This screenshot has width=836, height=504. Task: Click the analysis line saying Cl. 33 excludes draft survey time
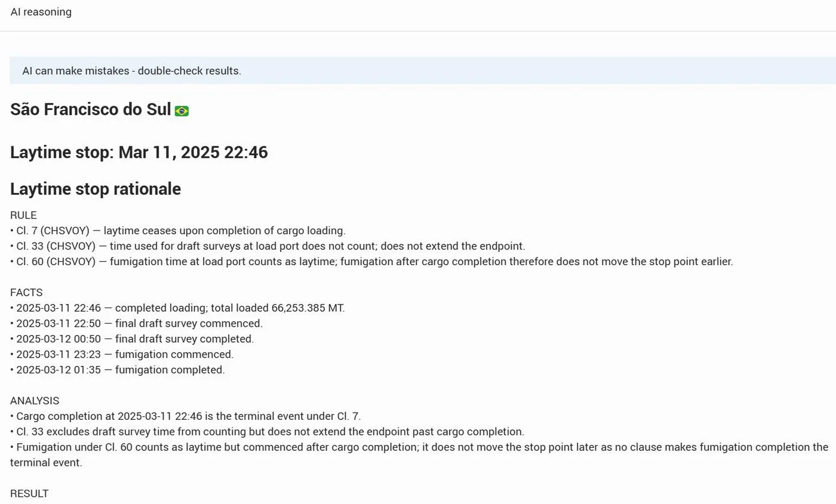(268, 432)
